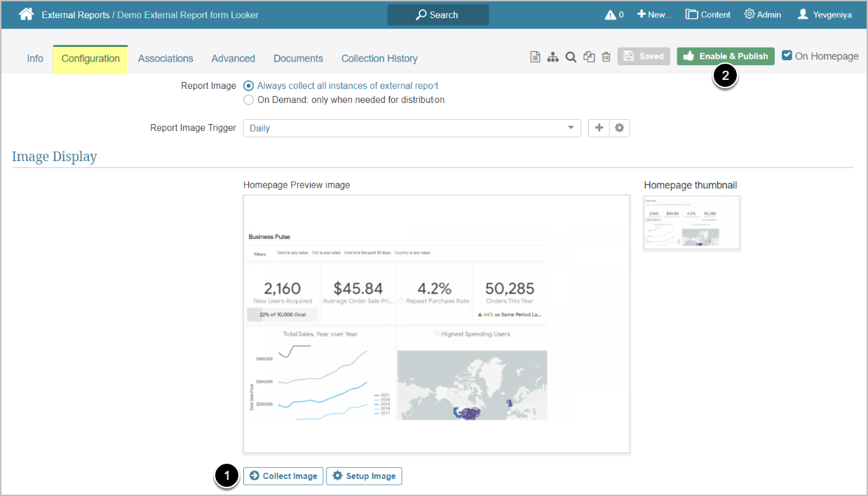The height and width of the screenshot is (496, 868).
Task: Toggle the On Homepage checkbox
Action: tap(787, 56)
